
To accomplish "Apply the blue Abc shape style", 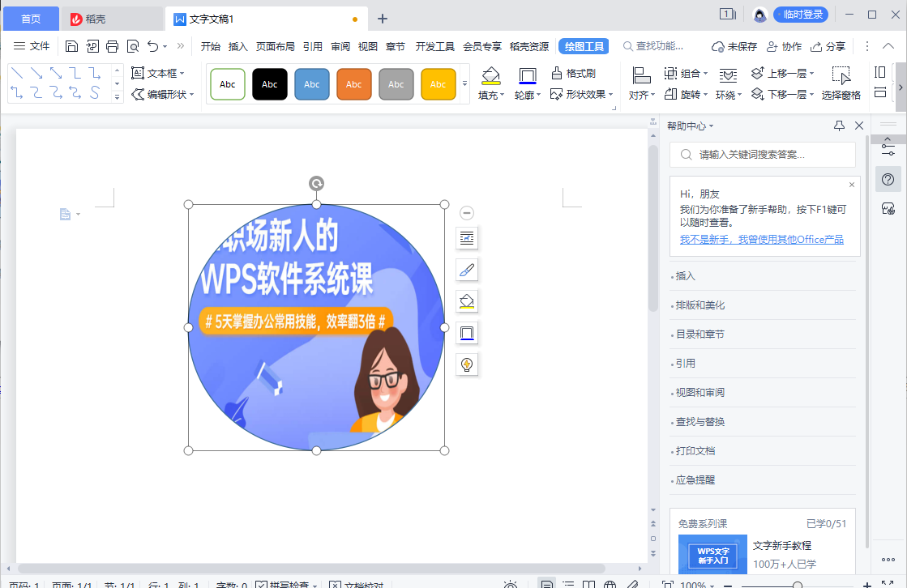I will tap(312, 84).
